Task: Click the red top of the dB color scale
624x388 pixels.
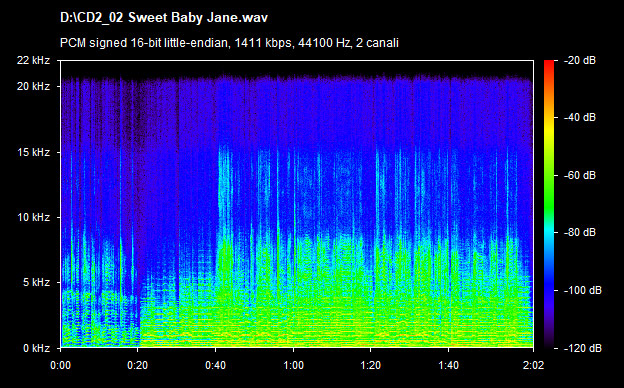Action: [x=549, y=62]
